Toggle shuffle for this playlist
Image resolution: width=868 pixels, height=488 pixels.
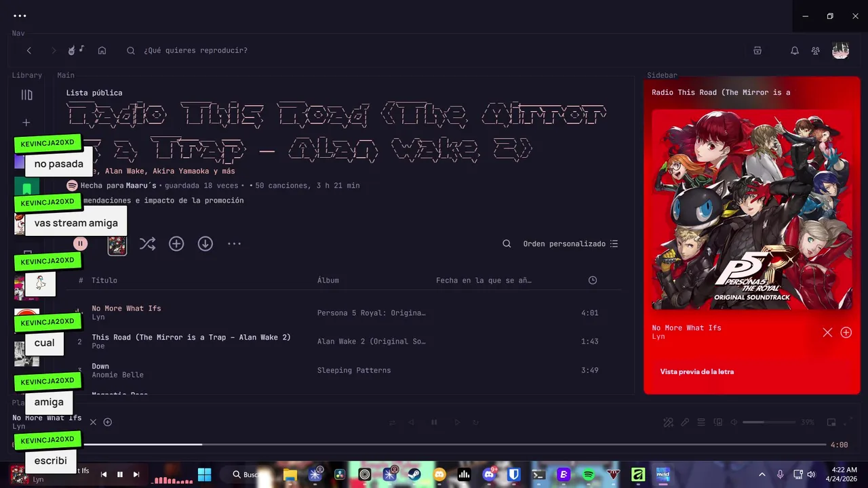147,244
